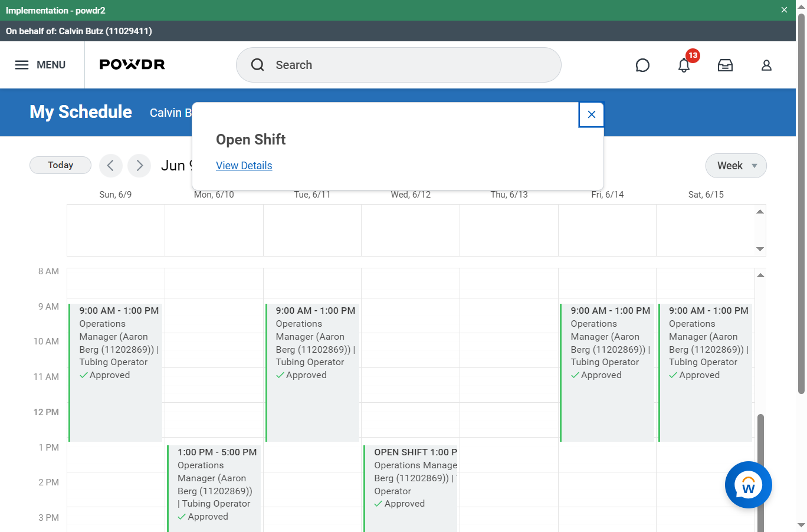807x532 pixels.
Task: Open the inbox tray icon
Action: (x=725, y=65)
